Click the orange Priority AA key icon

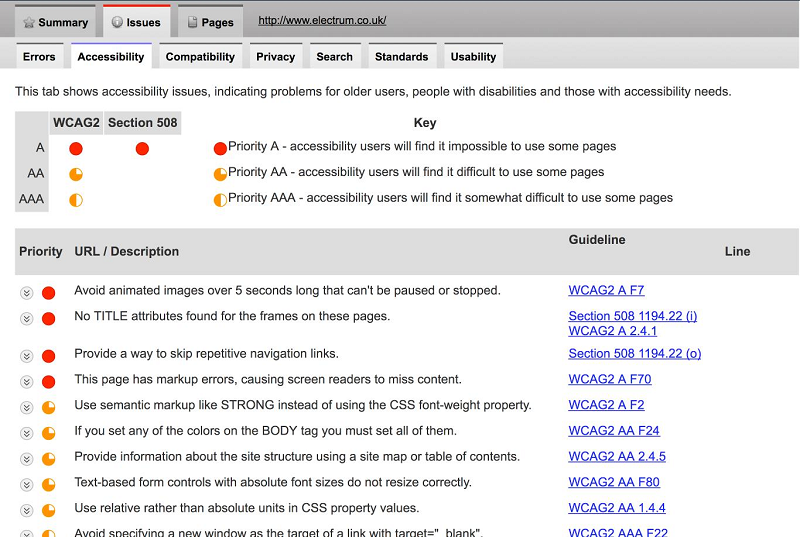coord(220,174)
